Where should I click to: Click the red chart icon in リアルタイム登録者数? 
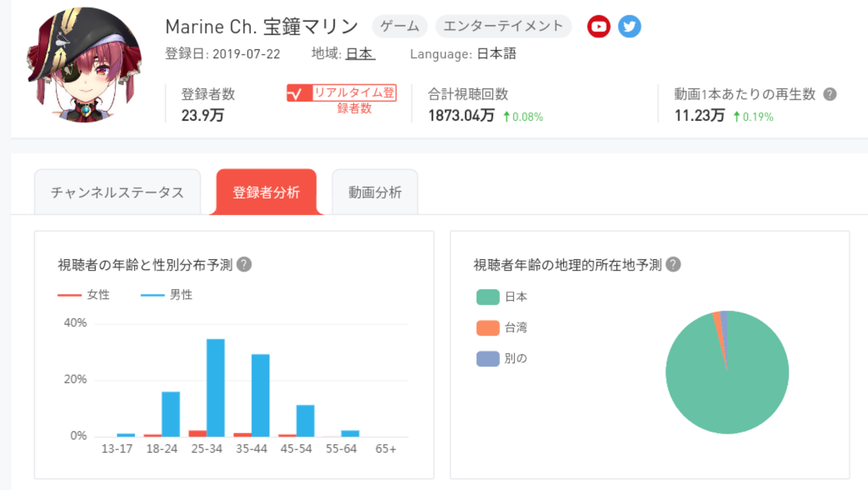298,93
